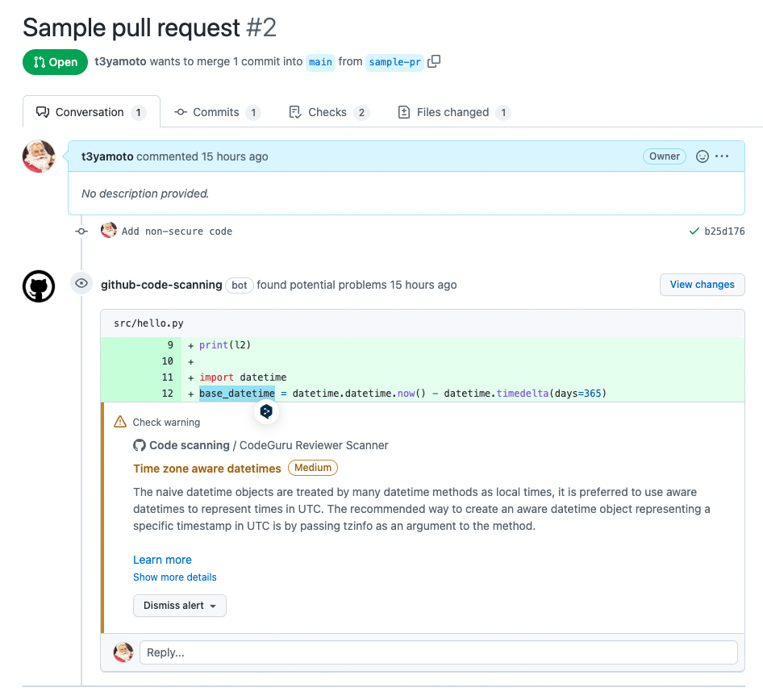Open the main branch link
The image size is (763, 700).
320,62
